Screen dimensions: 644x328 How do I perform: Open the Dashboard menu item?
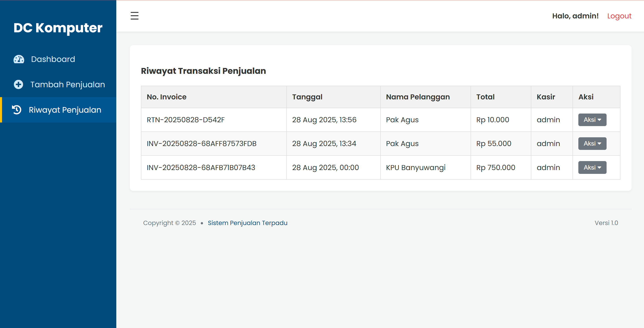click(x=58, y=59)
